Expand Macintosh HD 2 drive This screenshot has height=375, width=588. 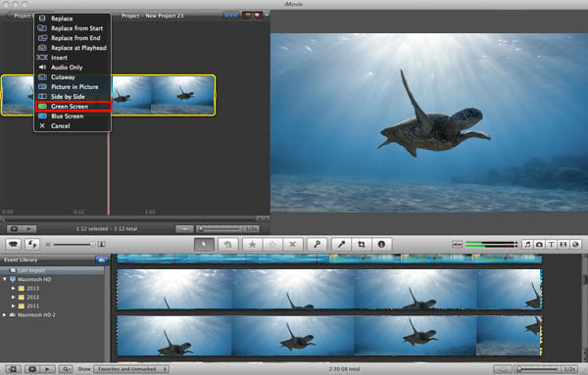click(x=5, y=315)
